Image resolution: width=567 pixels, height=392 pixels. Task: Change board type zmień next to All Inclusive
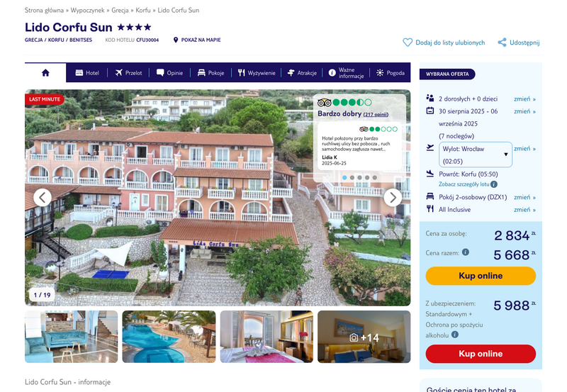[524, 209]
